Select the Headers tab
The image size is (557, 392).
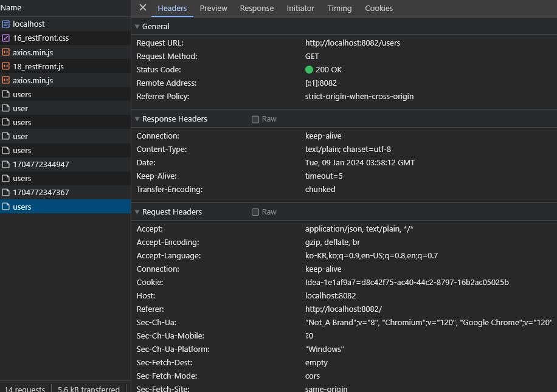click(172, 8)
